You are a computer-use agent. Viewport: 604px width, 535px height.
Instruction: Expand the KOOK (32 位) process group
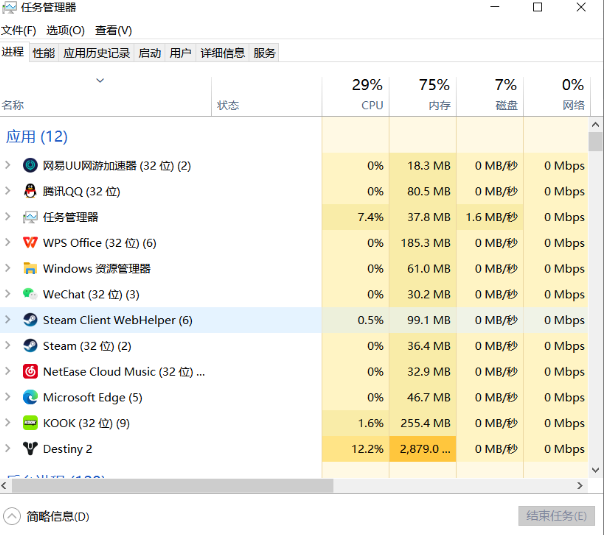click(x=8, y=423)
